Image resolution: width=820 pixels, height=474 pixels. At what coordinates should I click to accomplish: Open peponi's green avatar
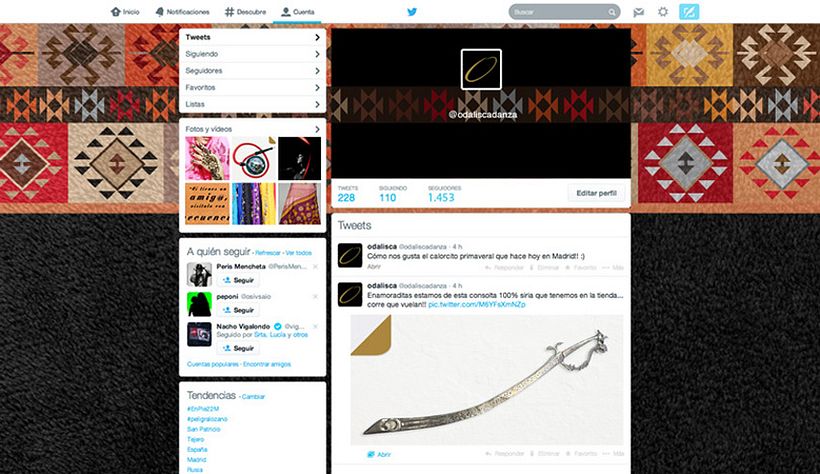pos(199,304)
